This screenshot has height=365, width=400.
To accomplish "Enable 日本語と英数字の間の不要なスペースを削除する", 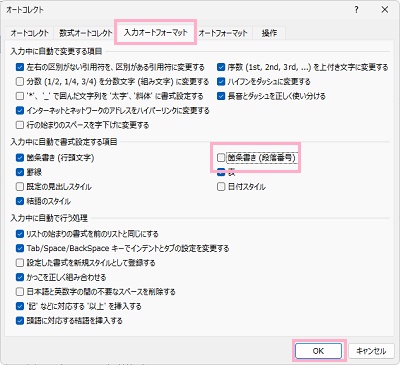I will tap(20, 292).
